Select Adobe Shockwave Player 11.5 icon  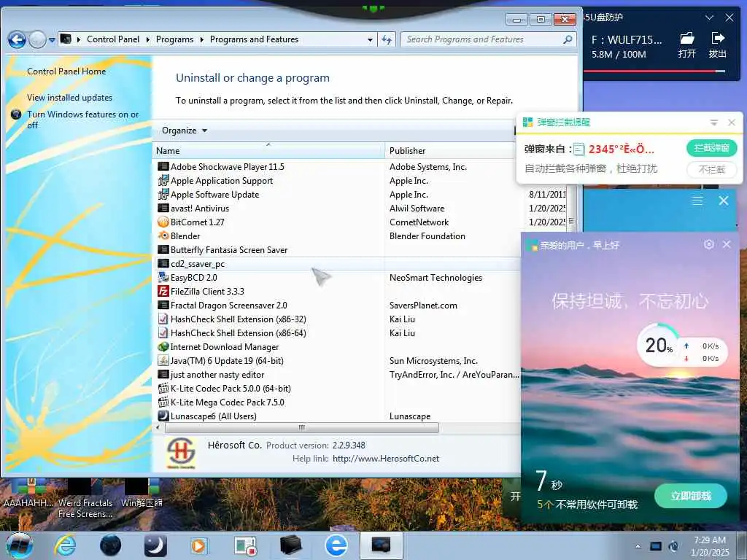click(x=163, y=167)
